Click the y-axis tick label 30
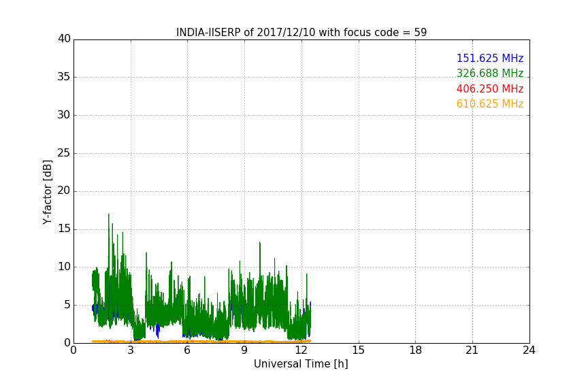This screenshot has height=392, width=588. click(64, 115)
